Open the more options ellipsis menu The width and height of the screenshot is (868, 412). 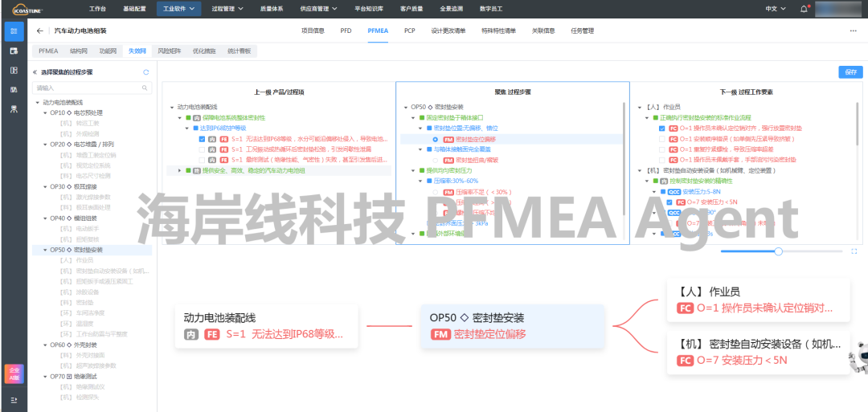(x=853, y=31)
